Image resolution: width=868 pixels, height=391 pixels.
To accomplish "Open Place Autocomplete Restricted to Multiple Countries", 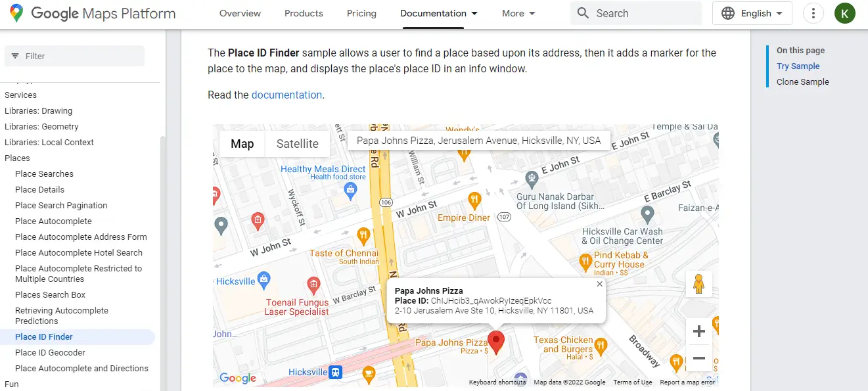I will point(78,274).
